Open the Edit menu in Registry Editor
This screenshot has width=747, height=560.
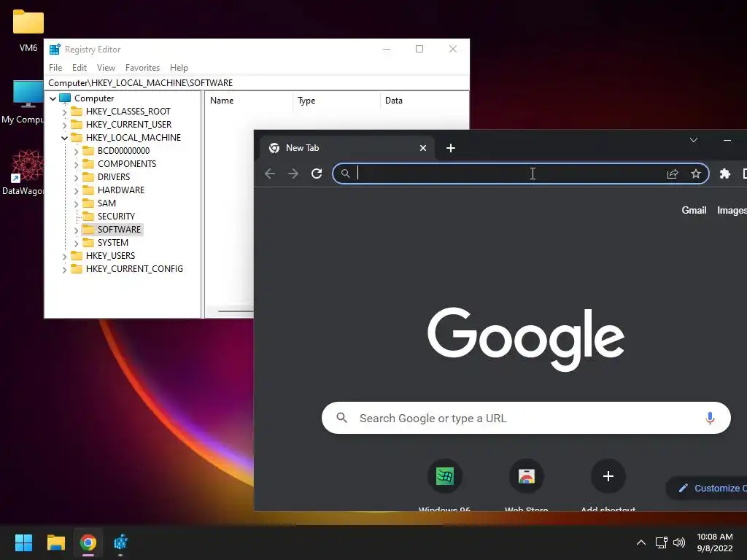pos(79,68)
